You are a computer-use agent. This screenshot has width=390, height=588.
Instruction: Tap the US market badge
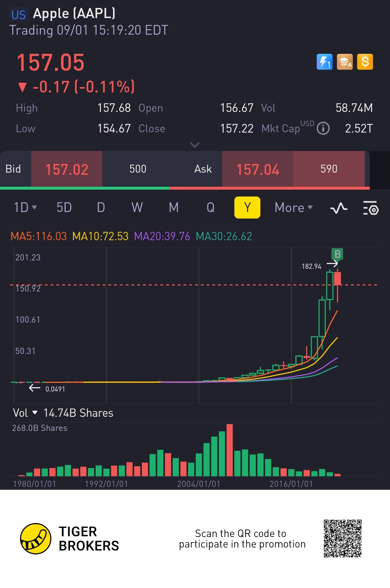point(18,14)
